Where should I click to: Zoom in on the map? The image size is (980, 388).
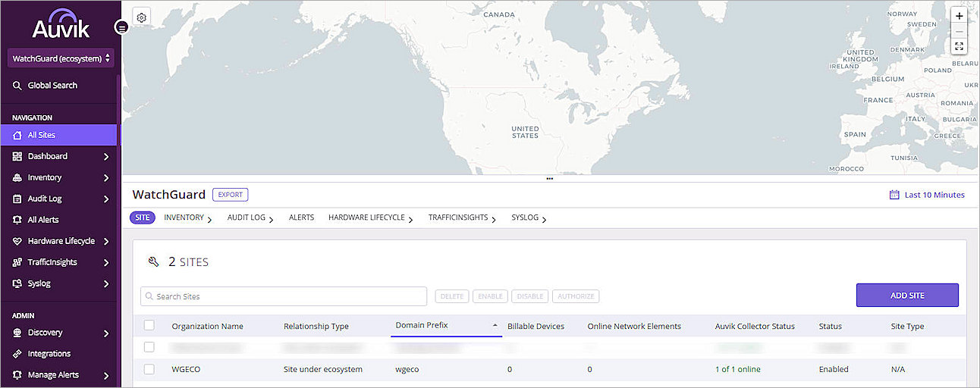click(x=959, y=16)
